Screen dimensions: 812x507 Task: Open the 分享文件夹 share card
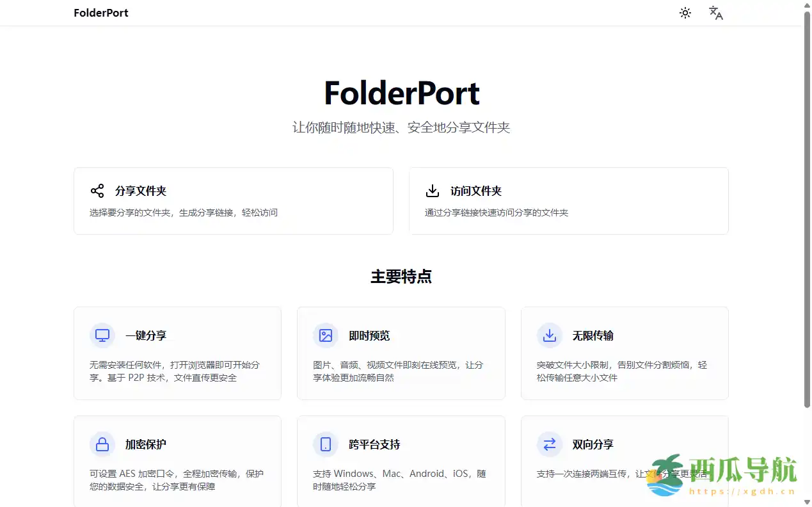234,200
